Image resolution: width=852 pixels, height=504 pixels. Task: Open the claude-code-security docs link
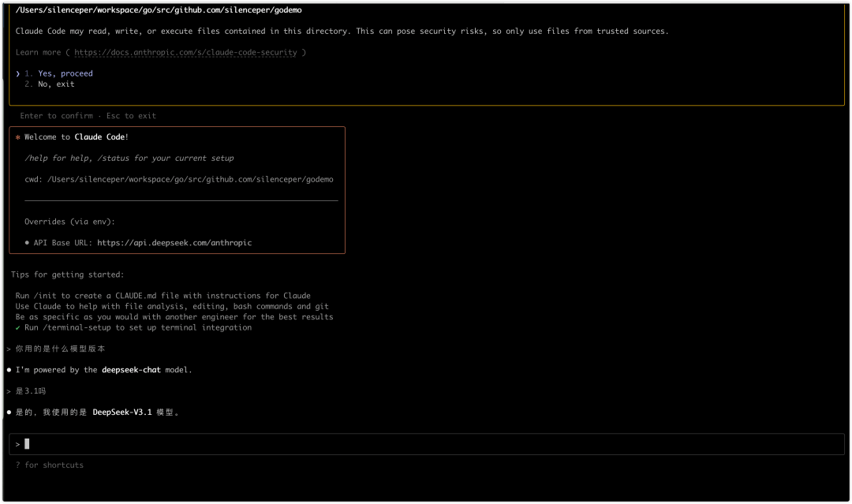[186, 53]
